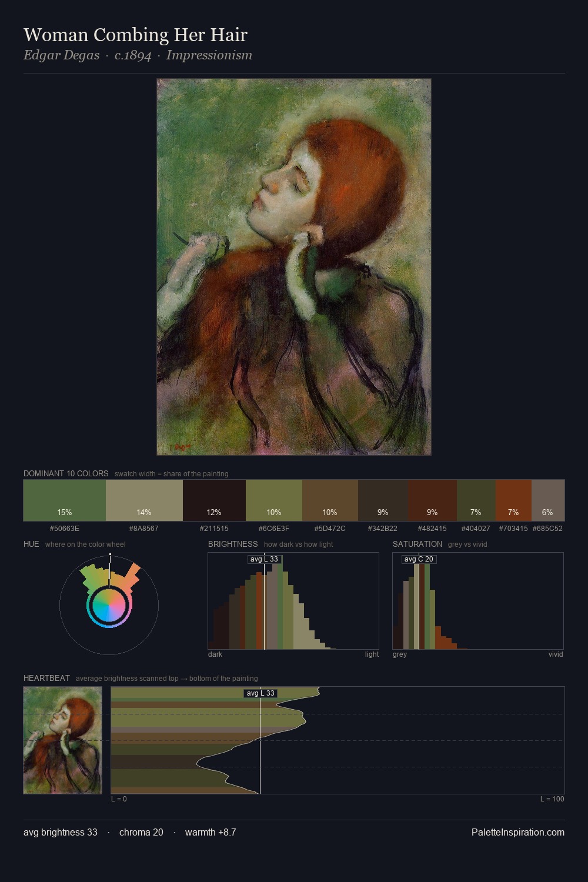Click the 'warmth +8.7' footer stat
The image size is (588, 882).
click(211, 832)
